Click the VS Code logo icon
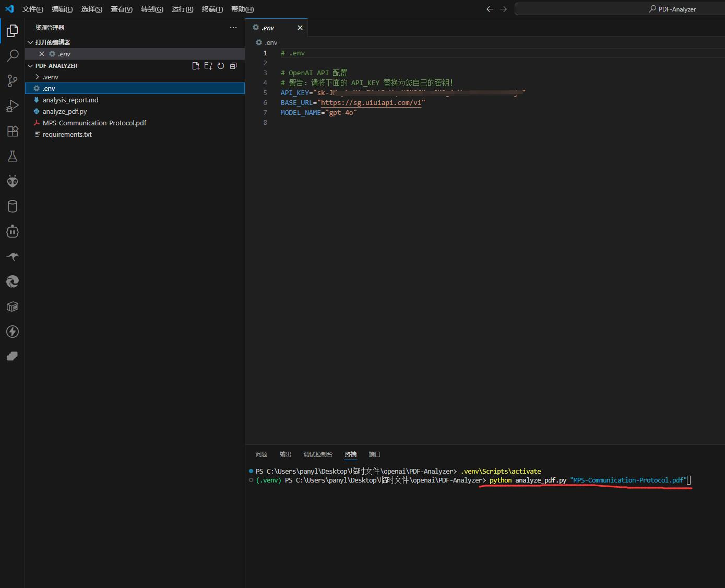Screen dimensions: 725x588 pos(9,9)
